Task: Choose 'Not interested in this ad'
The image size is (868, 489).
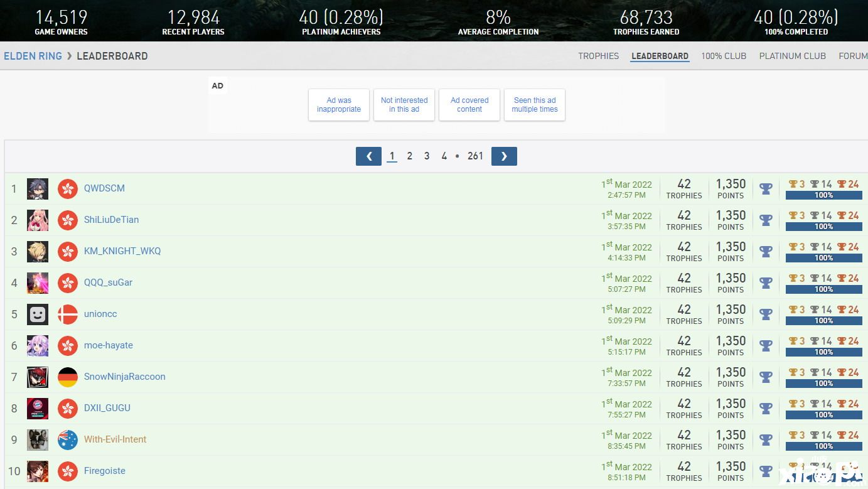Action: click(x=404, y=105)
